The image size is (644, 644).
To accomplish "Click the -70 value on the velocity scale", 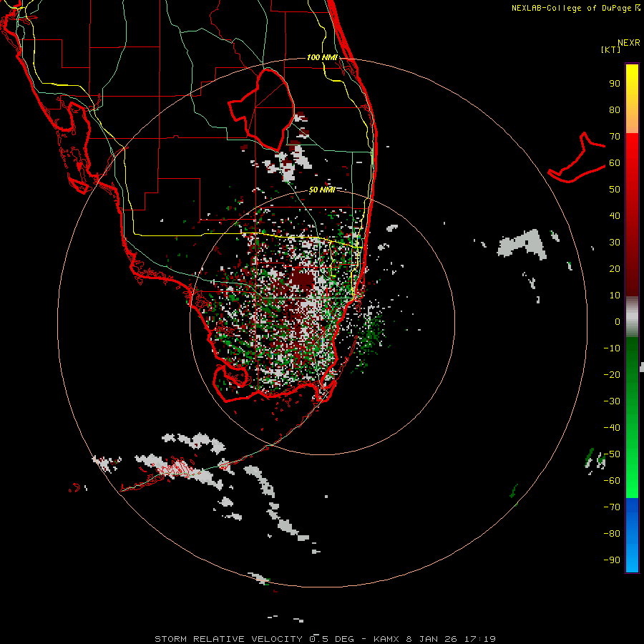I will tap(612, 507).
